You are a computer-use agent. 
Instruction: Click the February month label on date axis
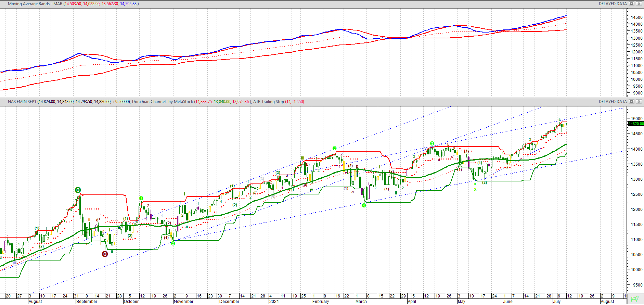[x=320, y=302]
